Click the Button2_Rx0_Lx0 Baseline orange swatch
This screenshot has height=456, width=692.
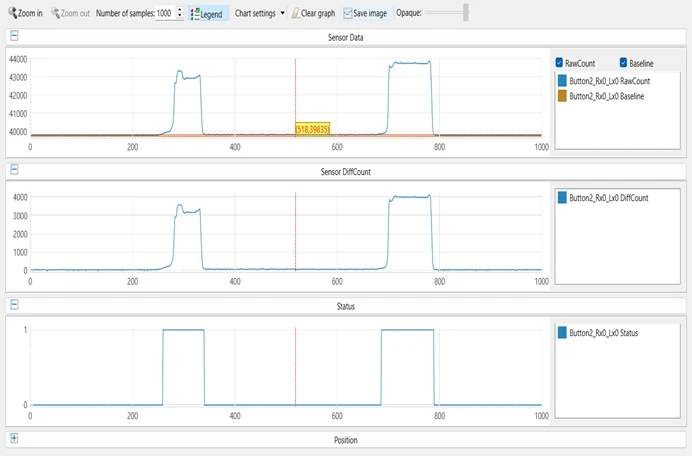pyautogui.click(x=562, y=96)
